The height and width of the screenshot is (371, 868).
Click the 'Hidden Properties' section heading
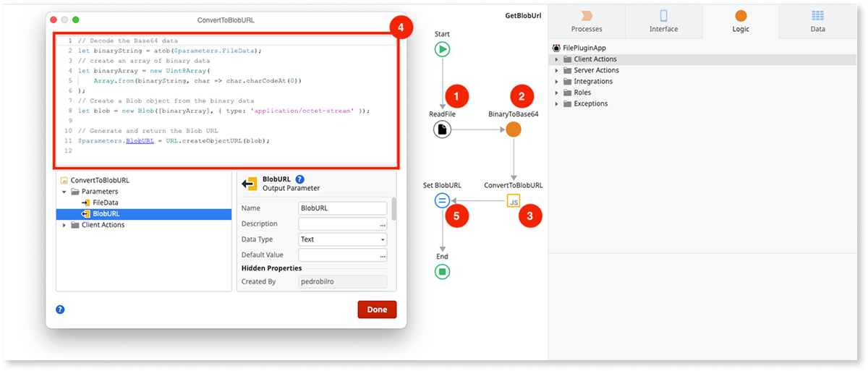tap(272, 268)
